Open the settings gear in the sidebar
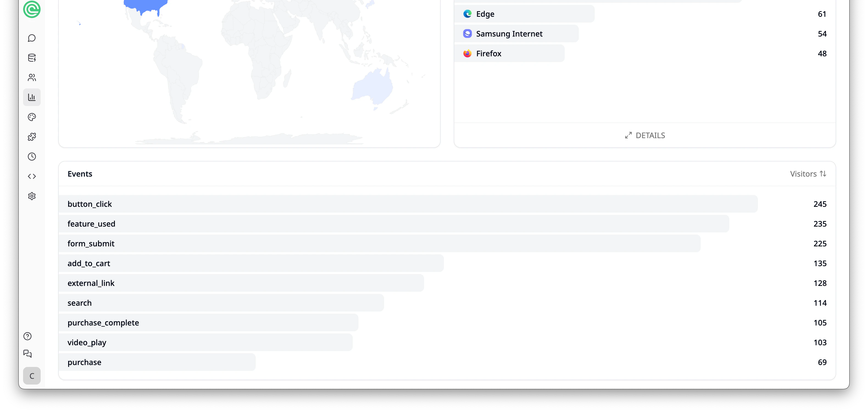The image size is (868, 412). 32,196
